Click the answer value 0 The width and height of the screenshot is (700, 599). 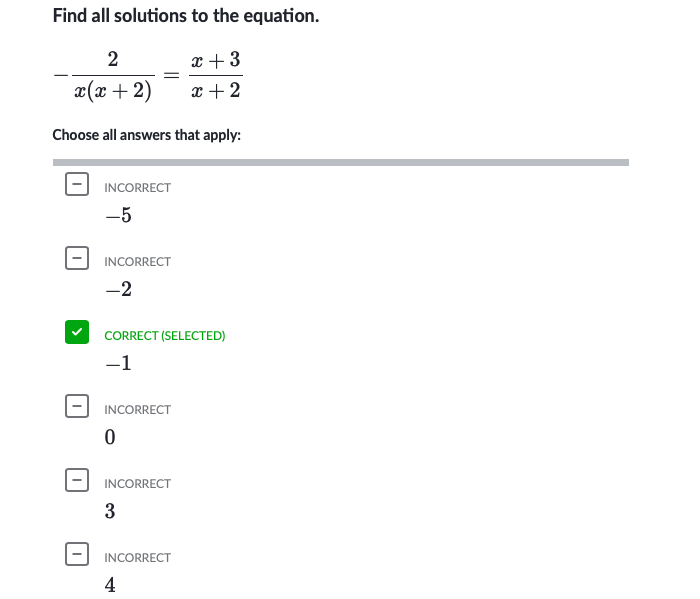coord(110,437)
